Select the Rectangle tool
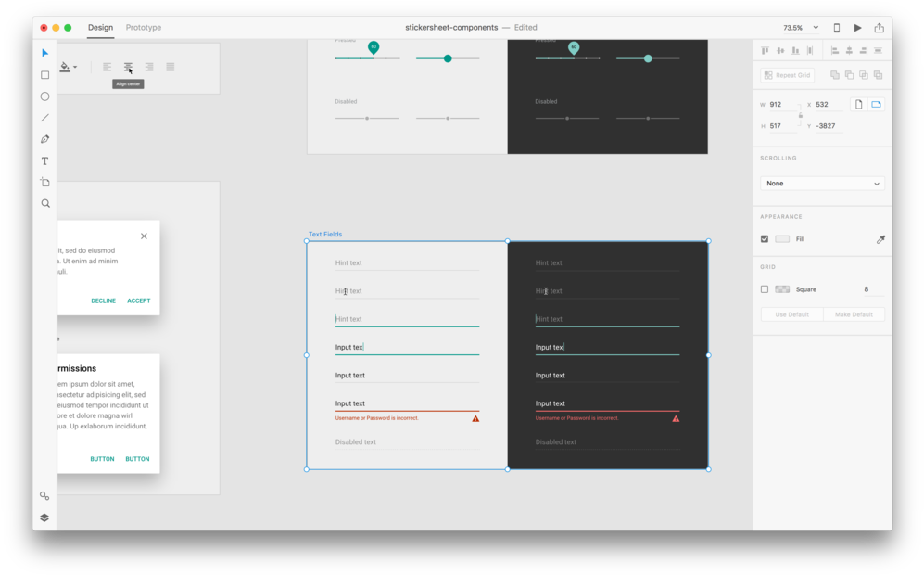924x575 pixels. point(44,75)
